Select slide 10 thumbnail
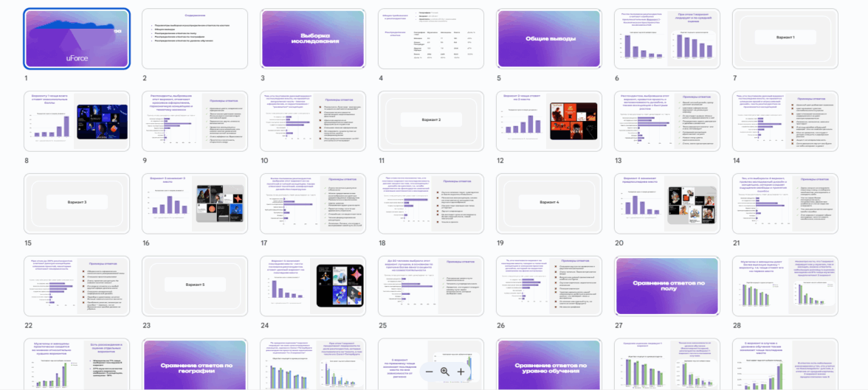Viewport: 868px width, 390px height. 313,121
